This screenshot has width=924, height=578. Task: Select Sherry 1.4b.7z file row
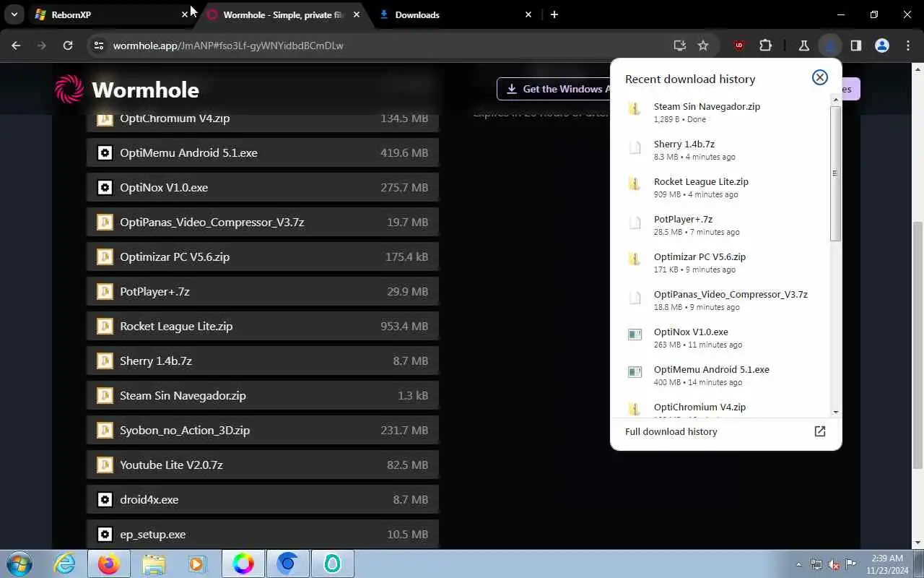[x=263, y=361]
